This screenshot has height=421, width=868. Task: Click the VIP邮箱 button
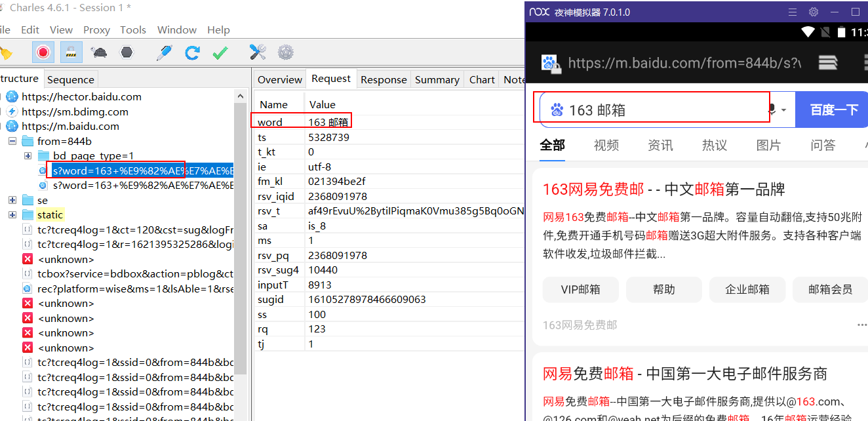(580, 289)
